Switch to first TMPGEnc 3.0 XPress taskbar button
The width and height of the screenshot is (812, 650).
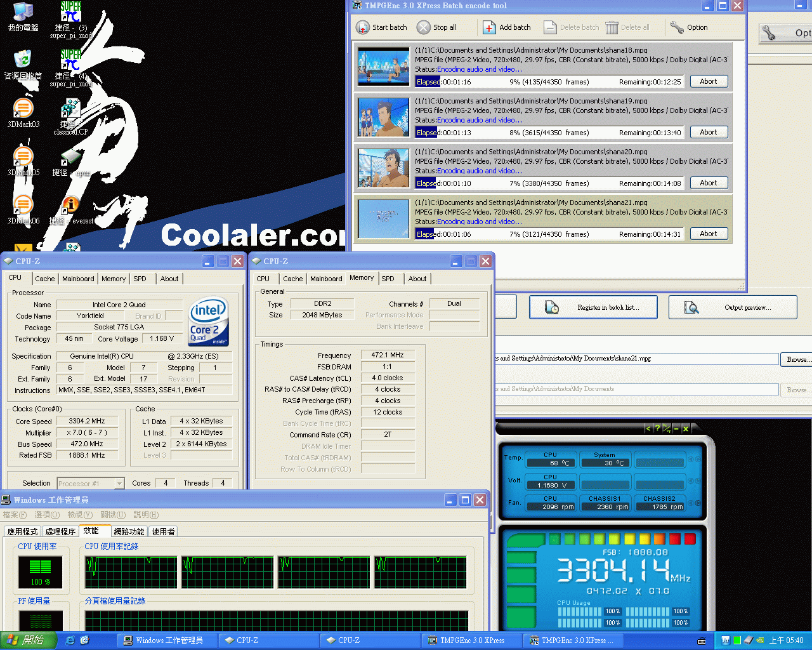(x=471, y=640)
